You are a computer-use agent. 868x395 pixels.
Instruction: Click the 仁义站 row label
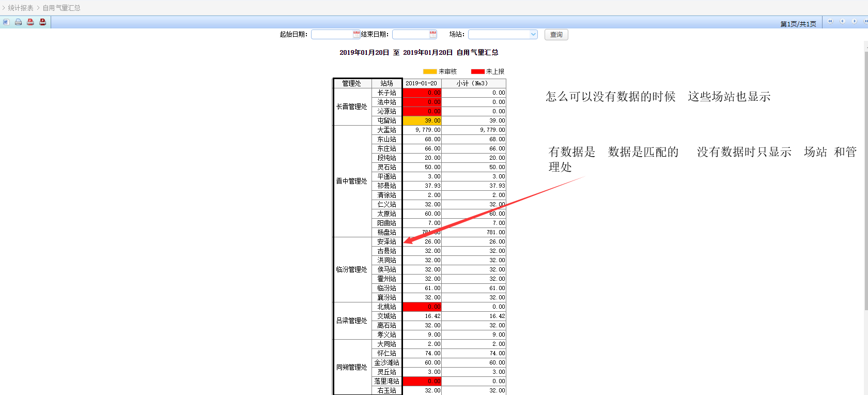(x=387, y=204)
